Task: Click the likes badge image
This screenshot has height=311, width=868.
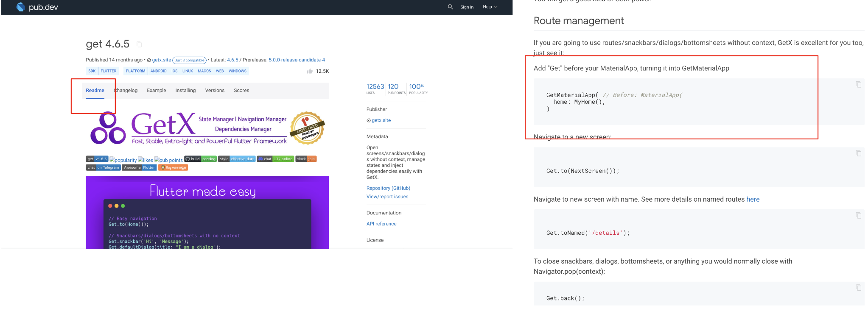Action: (x=146, y=160)
